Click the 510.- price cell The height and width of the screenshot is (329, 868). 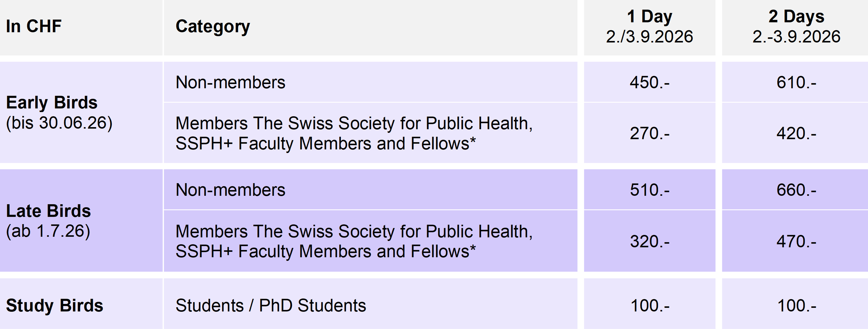pos(649,190)
